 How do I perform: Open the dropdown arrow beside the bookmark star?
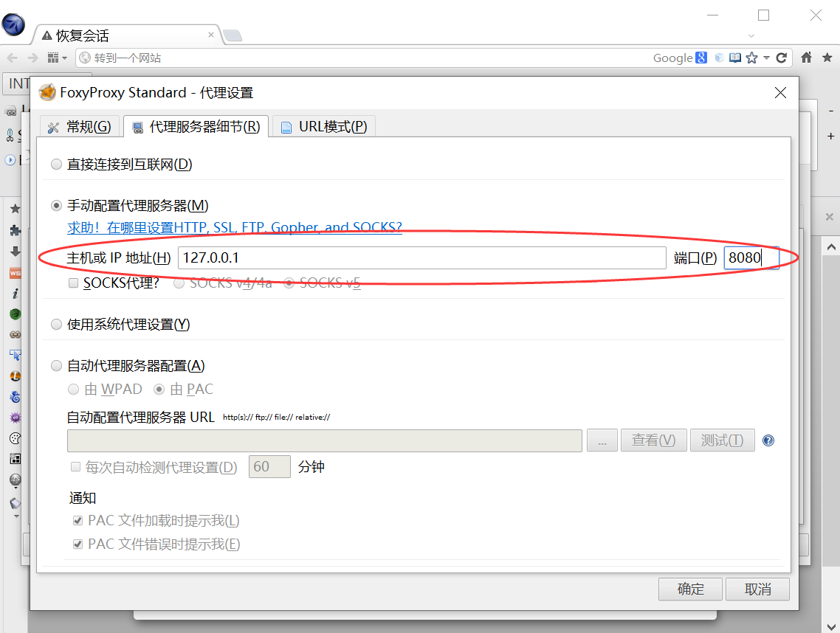767,58
